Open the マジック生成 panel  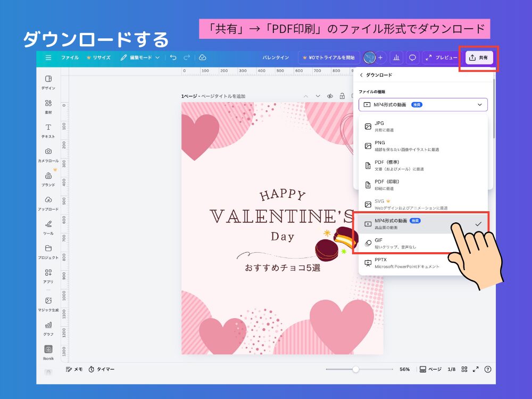(x=48, y=304)
